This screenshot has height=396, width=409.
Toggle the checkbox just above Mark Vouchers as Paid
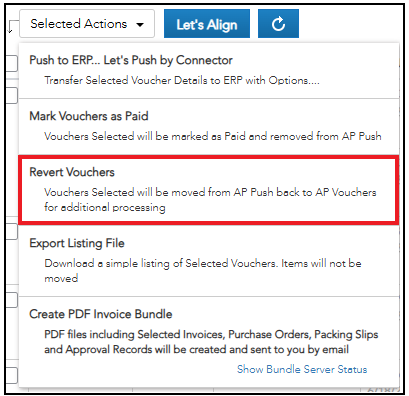(12, 95)
